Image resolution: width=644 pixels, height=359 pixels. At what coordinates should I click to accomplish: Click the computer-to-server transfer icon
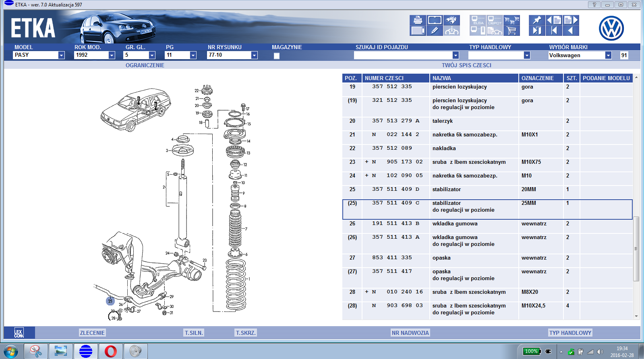coord(478,31)
